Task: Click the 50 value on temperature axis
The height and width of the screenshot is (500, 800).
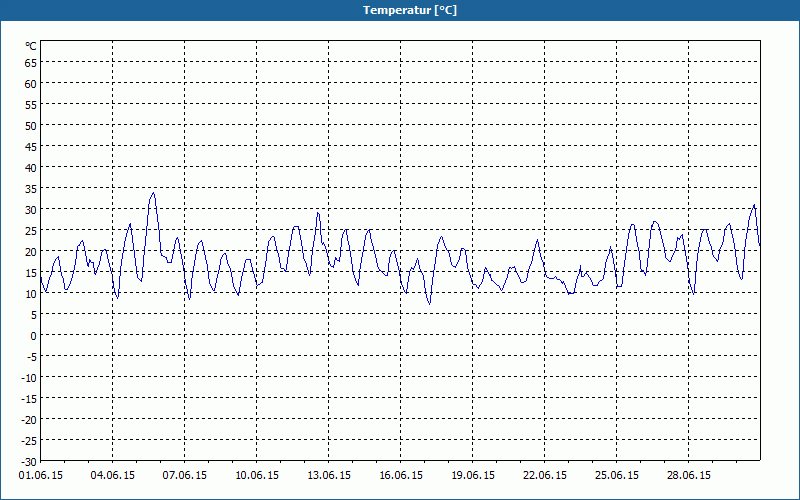Action: point(31,126)
